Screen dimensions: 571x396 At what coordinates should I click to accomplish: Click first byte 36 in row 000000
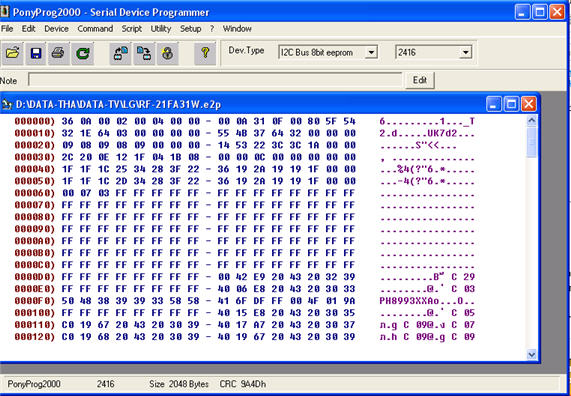pos(67,121)
